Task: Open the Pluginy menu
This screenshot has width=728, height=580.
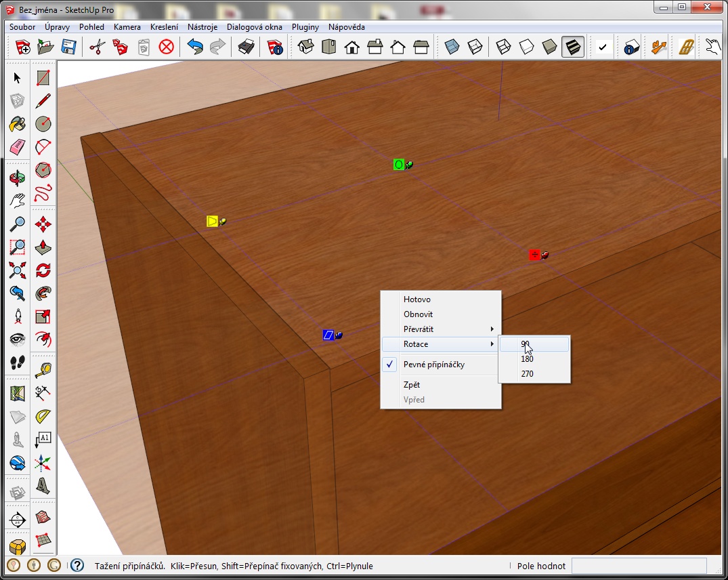Action: (x=305, y=27)
